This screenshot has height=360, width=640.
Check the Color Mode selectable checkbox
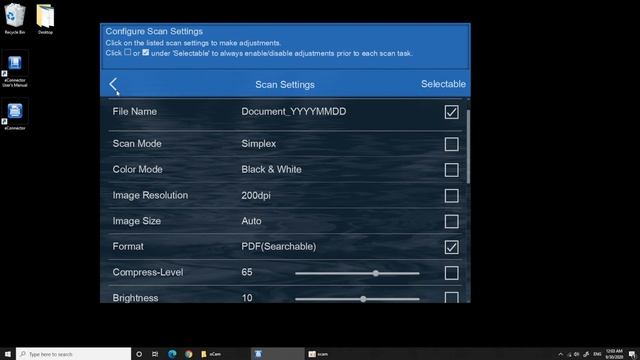pos(451,170)
